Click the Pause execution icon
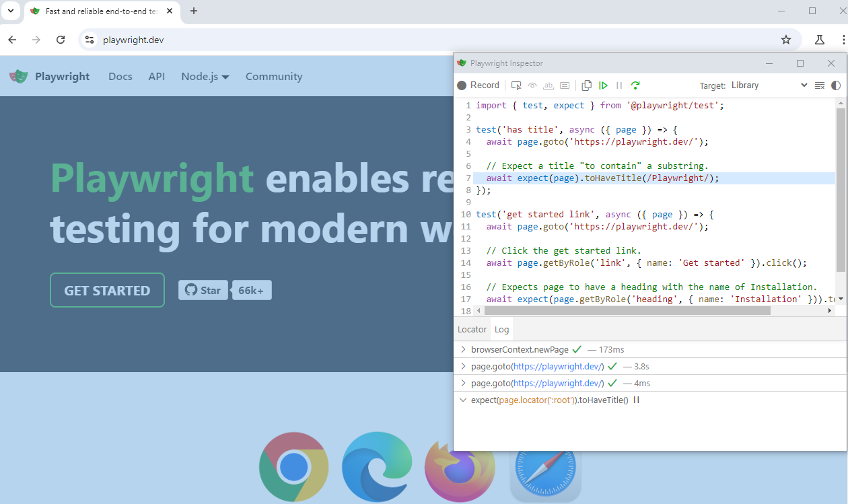The height and width of the screenshot is (504, 848). pyautogui.click(x=619, y=85)
